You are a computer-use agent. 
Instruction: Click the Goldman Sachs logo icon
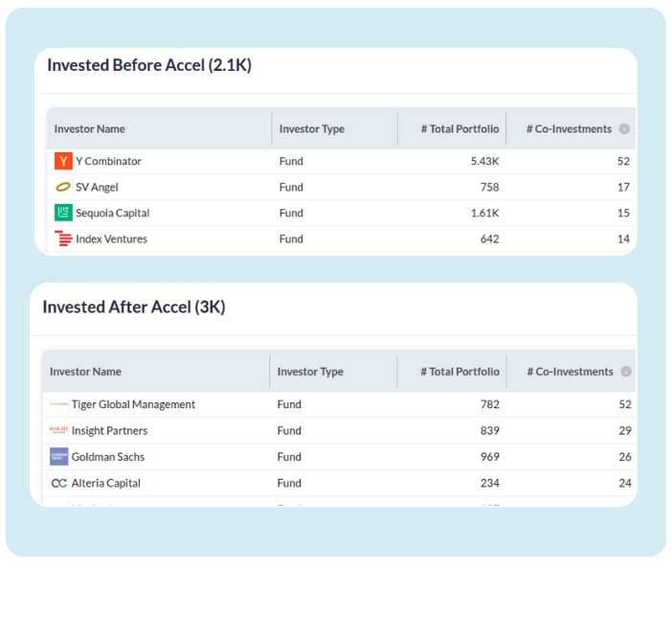click(59, 457)
